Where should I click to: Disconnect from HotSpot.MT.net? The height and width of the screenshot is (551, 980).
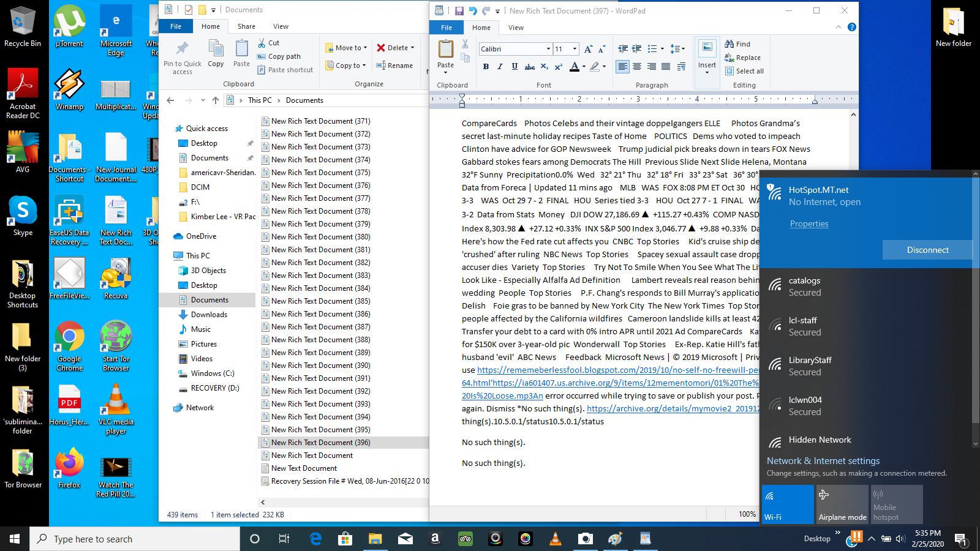[x=927, y=250]
